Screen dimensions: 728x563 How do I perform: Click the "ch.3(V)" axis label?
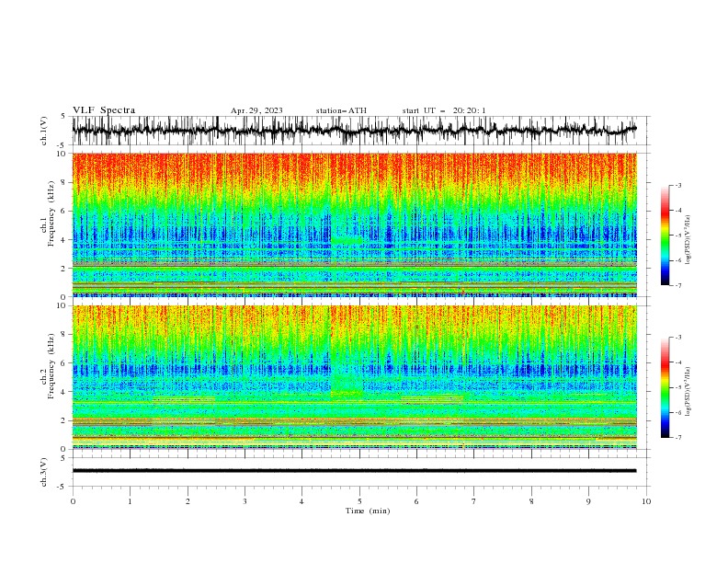tap(44, 472)
